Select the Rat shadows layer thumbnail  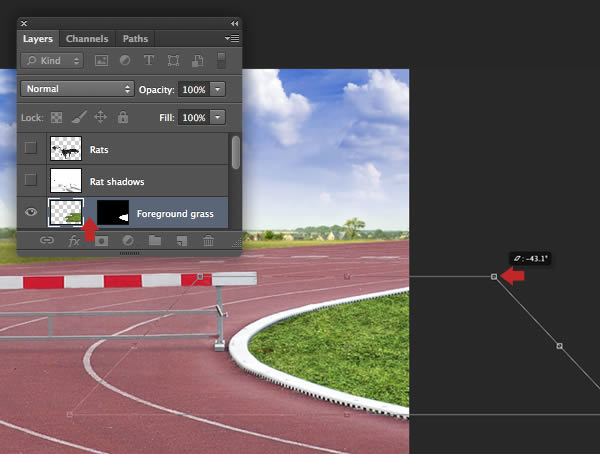[66, 180]
